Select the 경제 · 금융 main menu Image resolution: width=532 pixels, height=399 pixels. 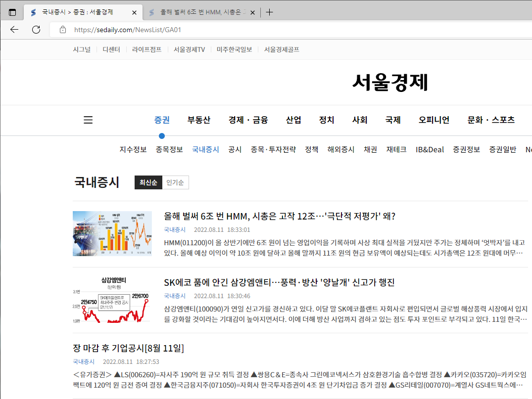coord(248,120)
